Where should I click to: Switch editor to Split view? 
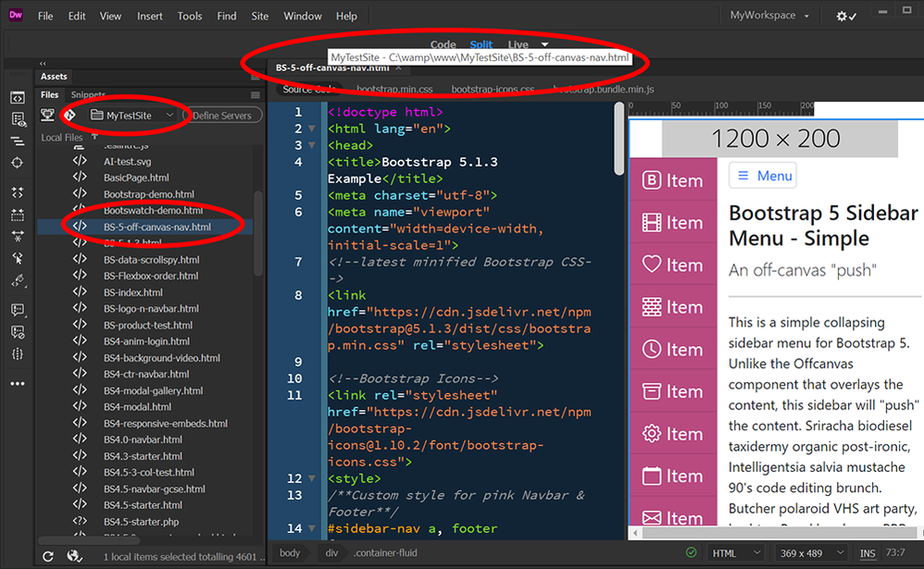point(481,43)
